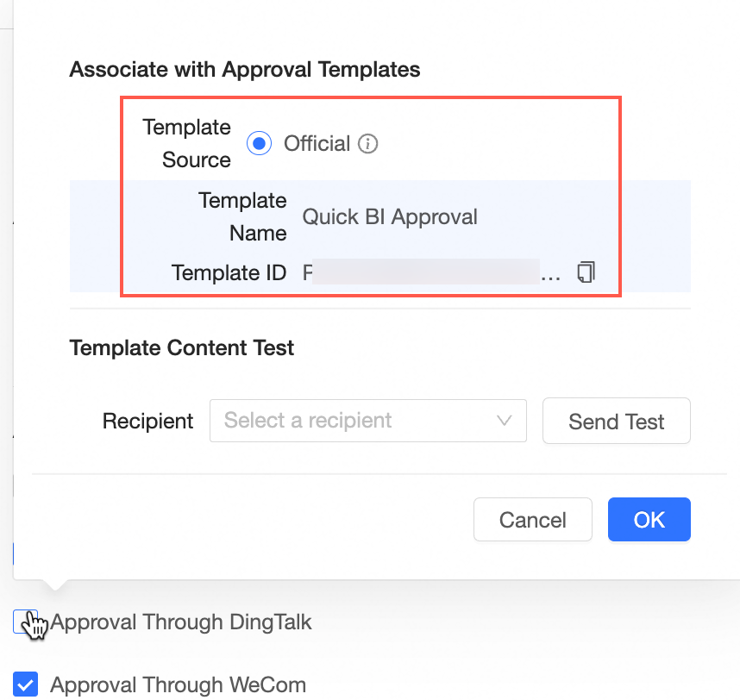Click the Recipient field label
The image size is (740, 700).
pos(147,421)
